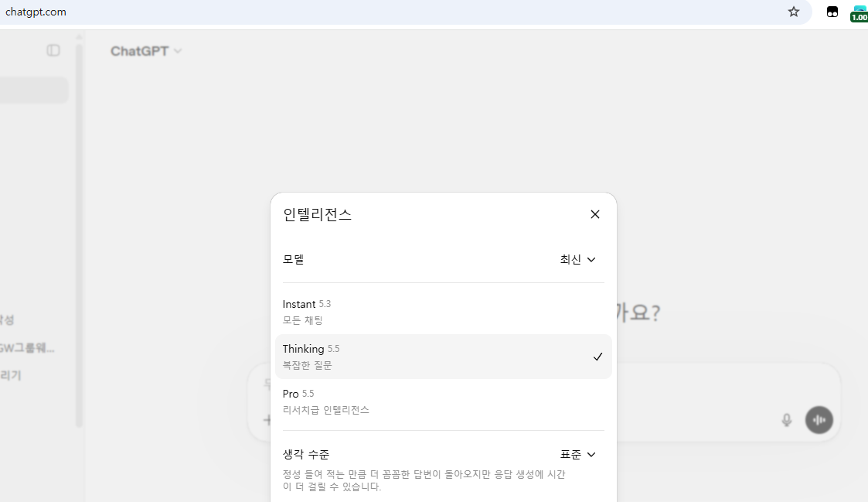Select the Pro 5.5 model

(x=444, y=401)
